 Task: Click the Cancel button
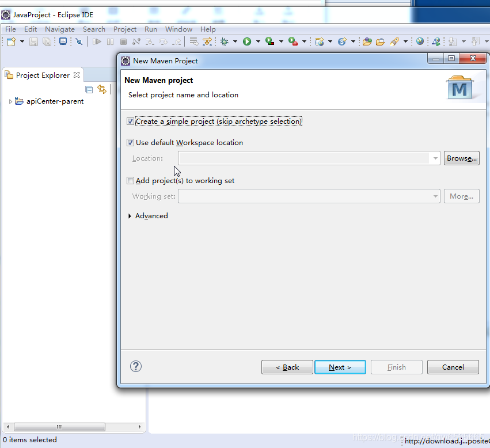click(453, 367)
